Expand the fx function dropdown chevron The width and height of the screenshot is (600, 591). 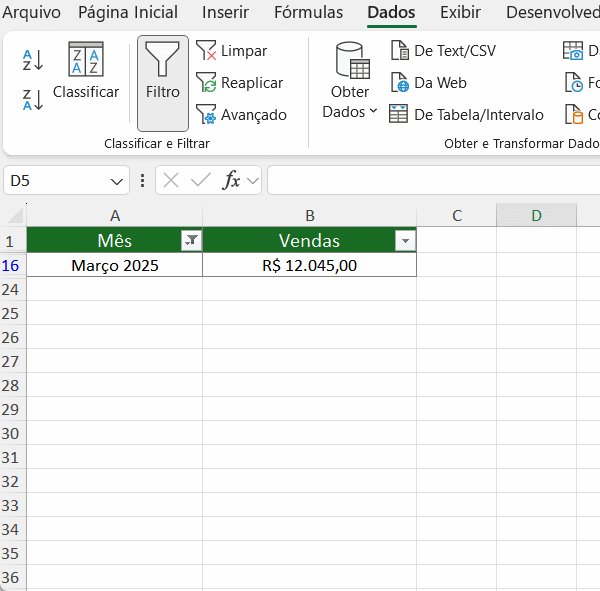(x=253, y=180)
